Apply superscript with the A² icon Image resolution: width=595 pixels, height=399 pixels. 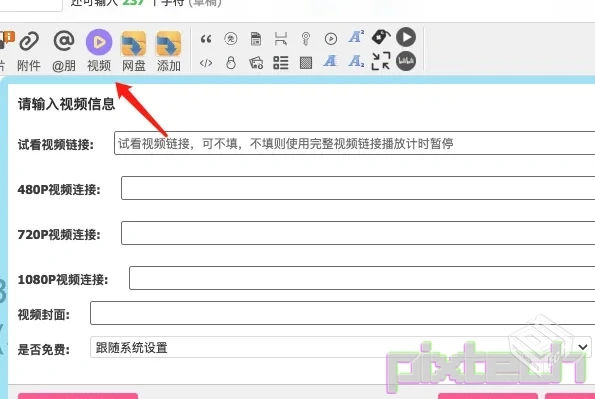point(356,37)
